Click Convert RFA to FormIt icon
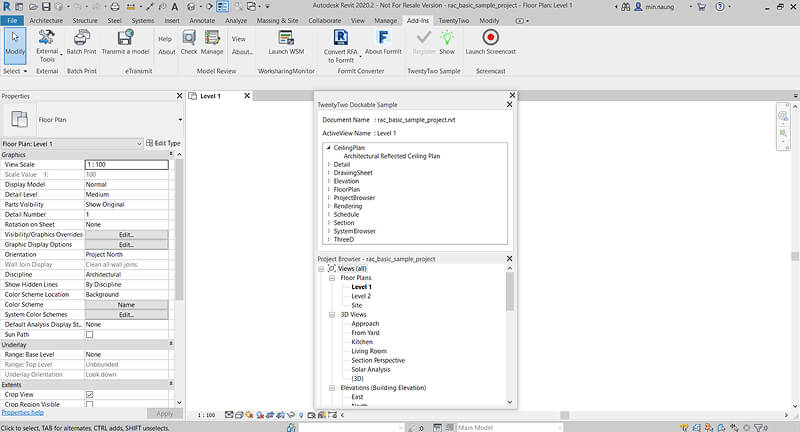This screenshot has height=432, width=800. coord(340,39)
